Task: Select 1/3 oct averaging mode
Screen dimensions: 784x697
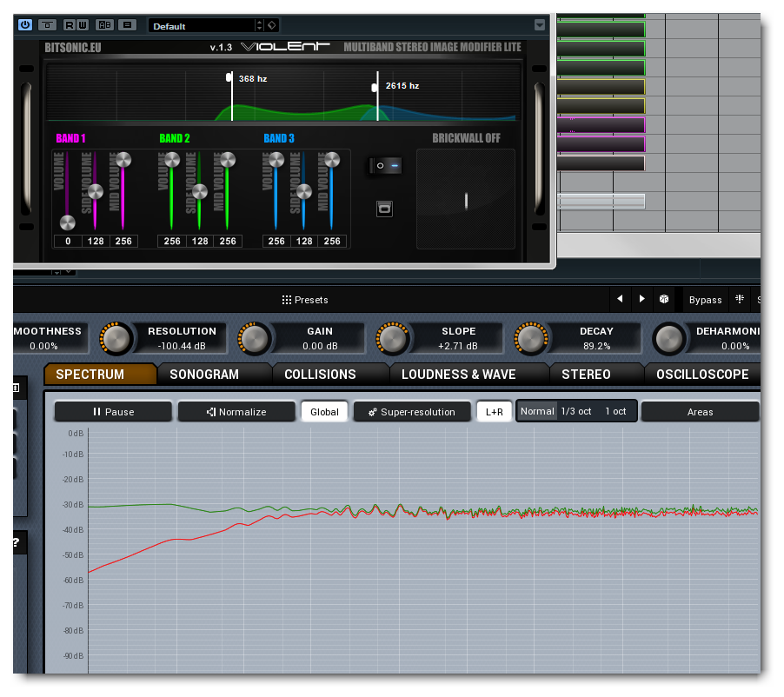Action: [576, 411]
